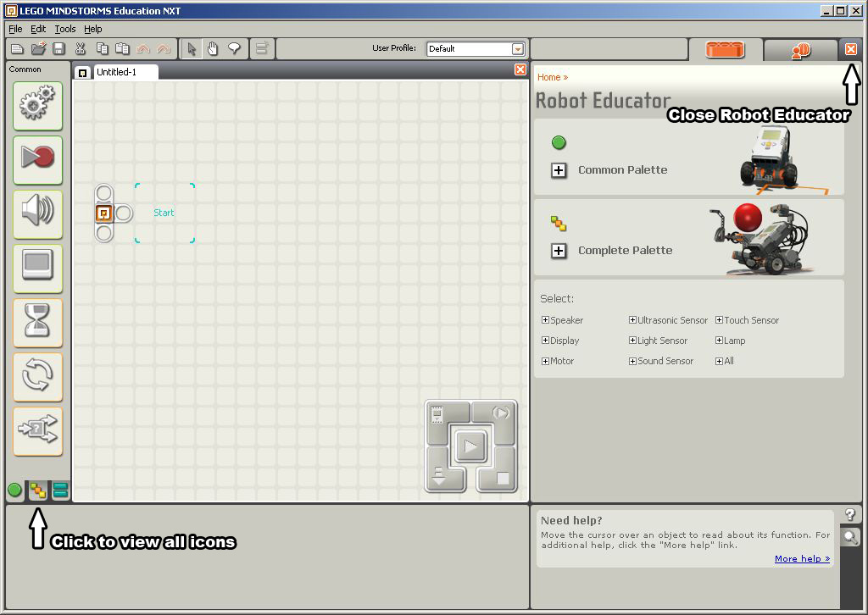Activate the Pan hand tool
868x615 pixels.
tap(213, 48)
